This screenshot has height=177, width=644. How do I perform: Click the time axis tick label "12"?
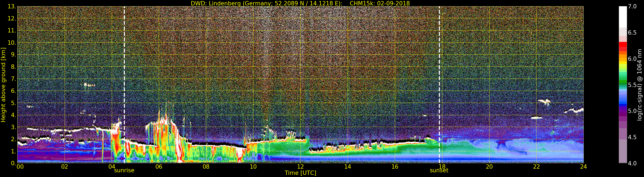click(x=300, y=167)
